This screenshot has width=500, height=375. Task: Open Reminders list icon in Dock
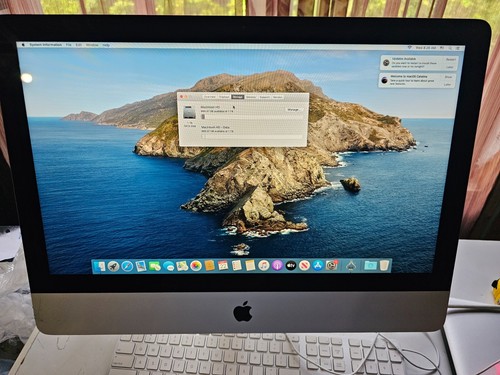click(x=237, y=266)
